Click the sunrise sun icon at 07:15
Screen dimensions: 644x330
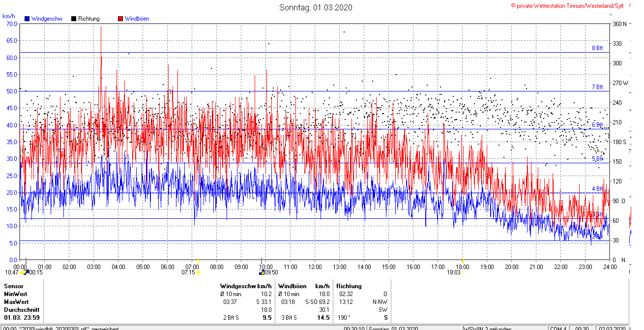[x=198, y=271]
